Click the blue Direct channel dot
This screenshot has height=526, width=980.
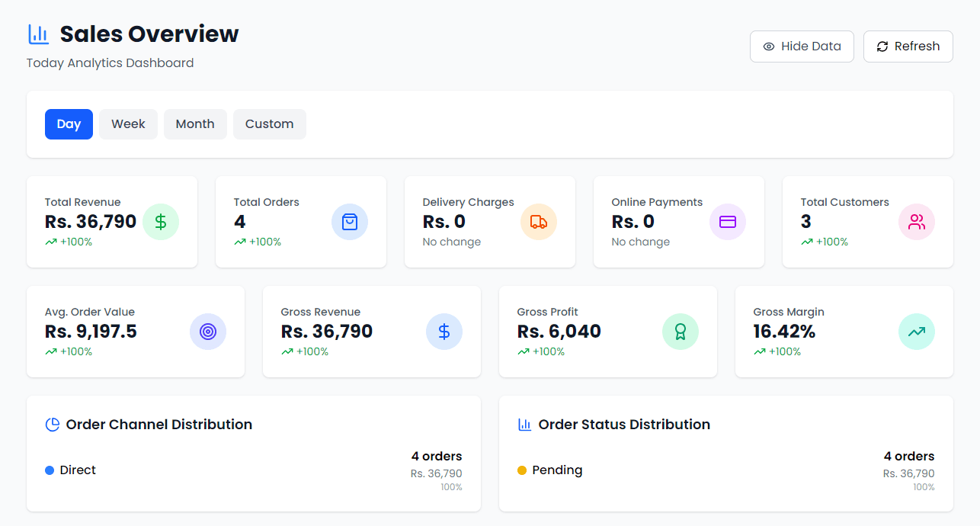click(50, 470)
